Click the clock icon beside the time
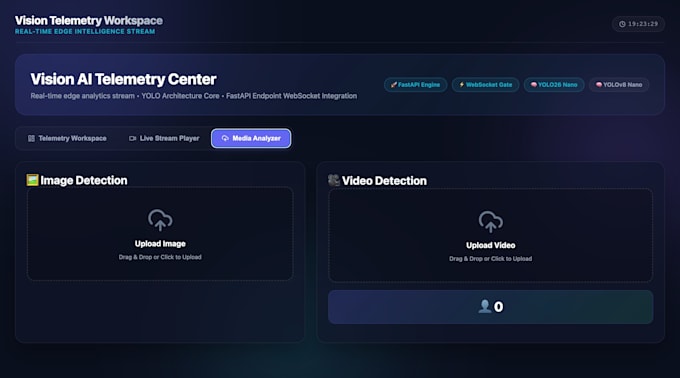The height and width of the screenshot is (378, 680). [x=622, y=24]
